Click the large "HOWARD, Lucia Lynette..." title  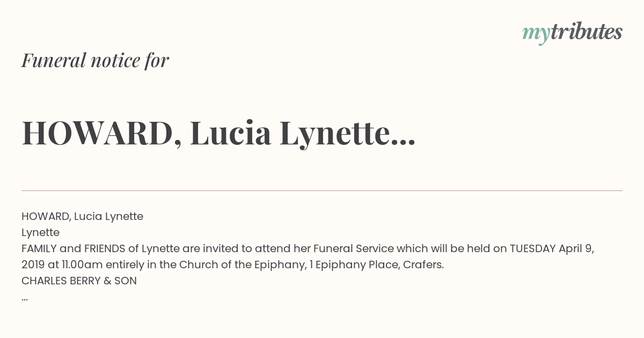[x=218, y=133]
